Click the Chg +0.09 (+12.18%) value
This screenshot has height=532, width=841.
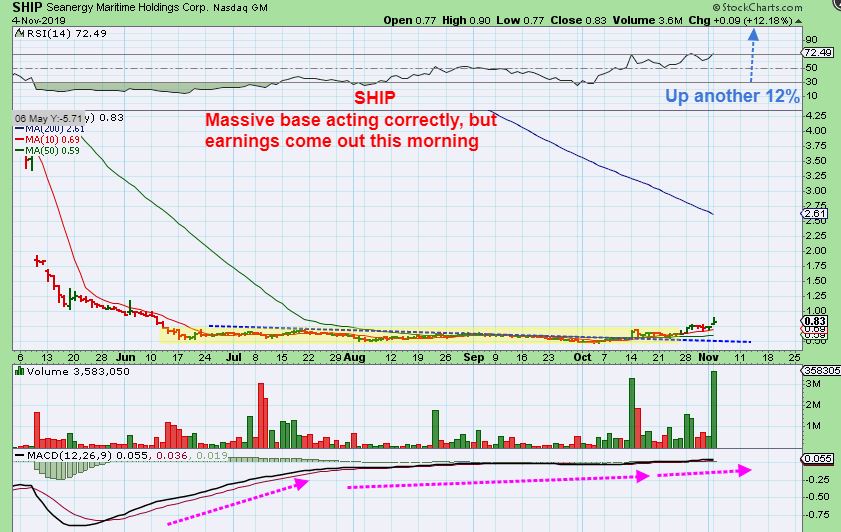pos(741,20)
